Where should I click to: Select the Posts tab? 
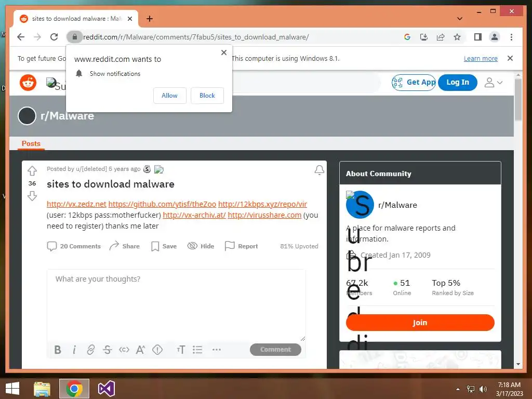point(31,143)
